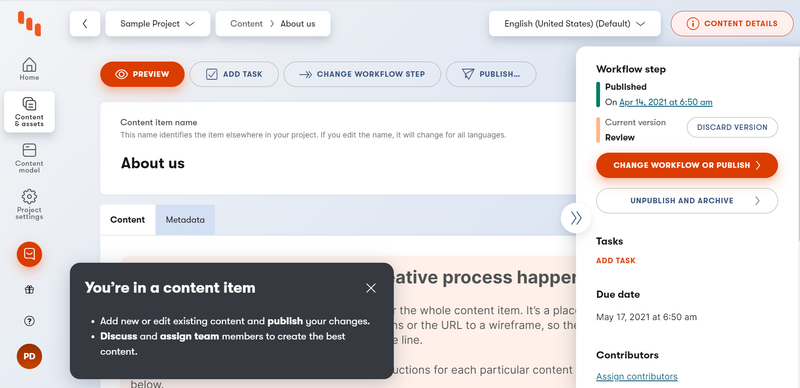Collapse the content details sidebar panel
Viewport: 800px width, 388px height.
(576, 219)
